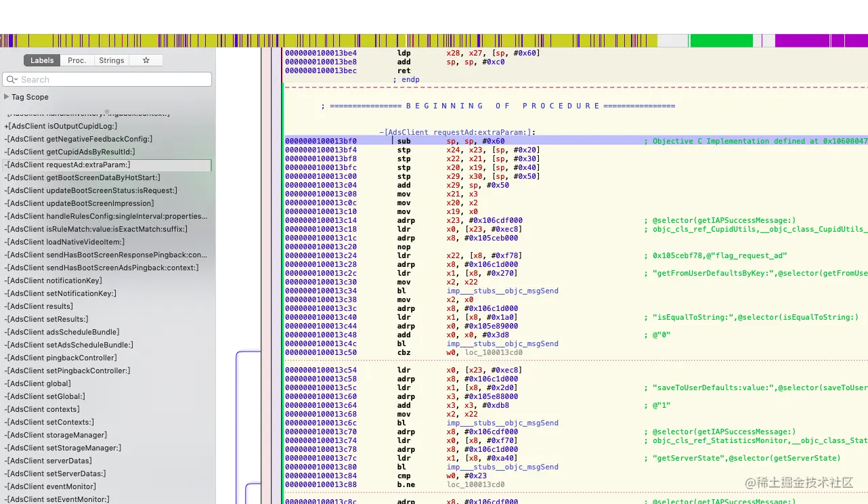Switch to the Labels tab
The width and height of the screenshot is (868, 504).
point(42,60)
